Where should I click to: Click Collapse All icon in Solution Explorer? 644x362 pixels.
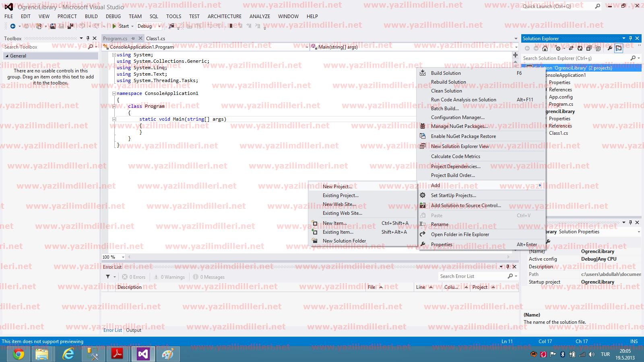pyautogui.click(x=589, y=48)
